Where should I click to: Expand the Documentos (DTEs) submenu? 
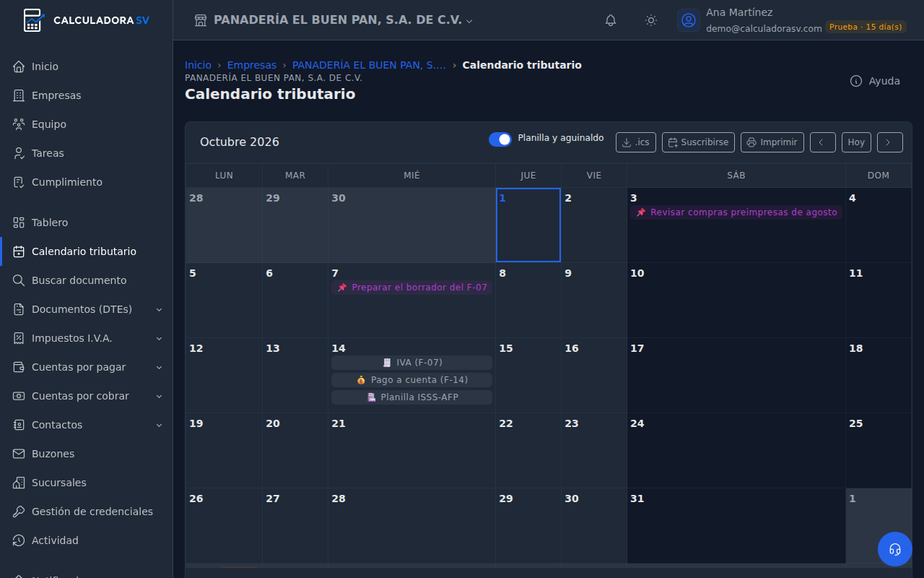(x=160, y=309)
